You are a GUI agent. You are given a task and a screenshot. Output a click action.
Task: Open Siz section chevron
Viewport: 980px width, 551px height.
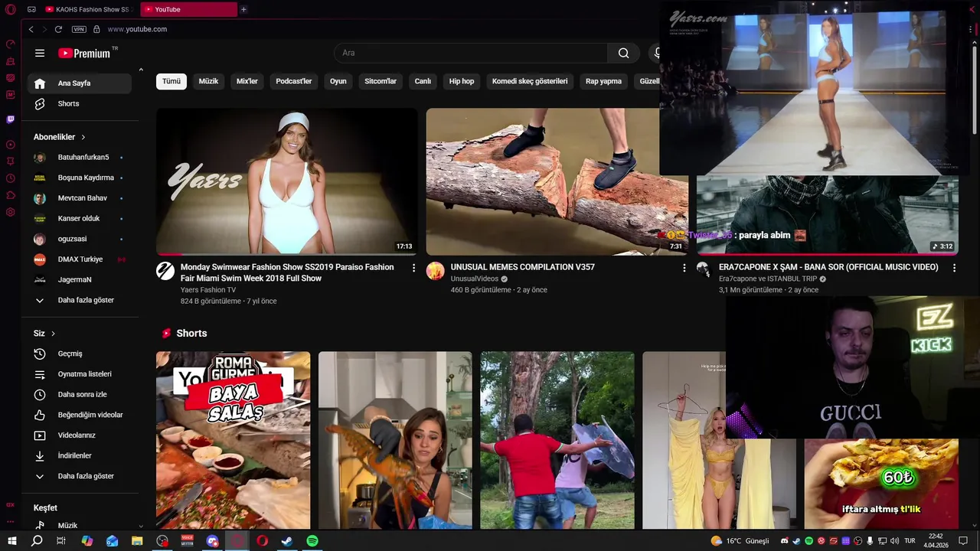pyautogui.click(x=53, y=334)
